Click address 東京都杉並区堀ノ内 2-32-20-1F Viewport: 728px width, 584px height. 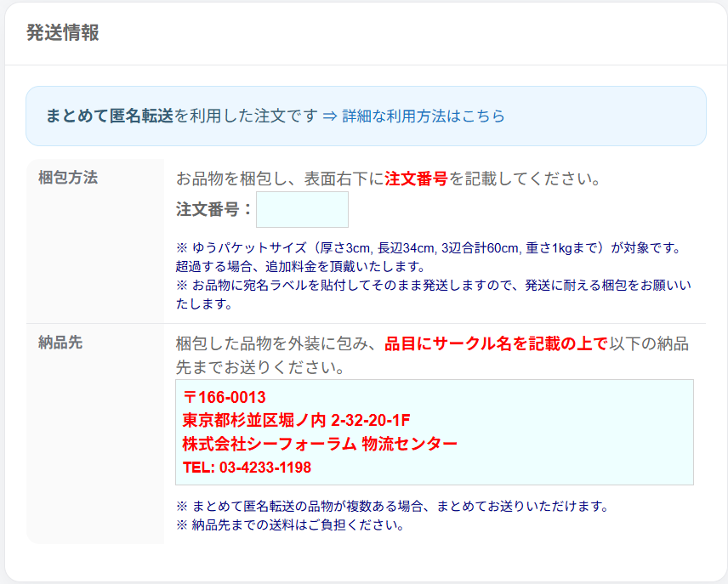(x=296, y=421)
